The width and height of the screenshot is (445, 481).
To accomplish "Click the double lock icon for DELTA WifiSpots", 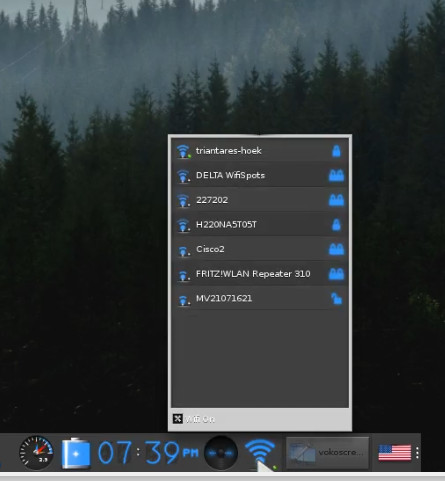I will click(x=336, y=175).
